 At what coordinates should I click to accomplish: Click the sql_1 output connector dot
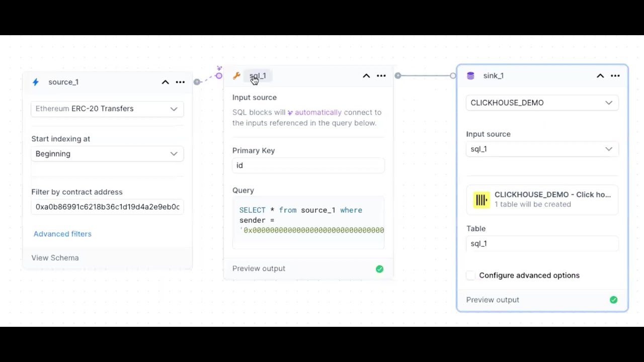click(x=398, y=76)
